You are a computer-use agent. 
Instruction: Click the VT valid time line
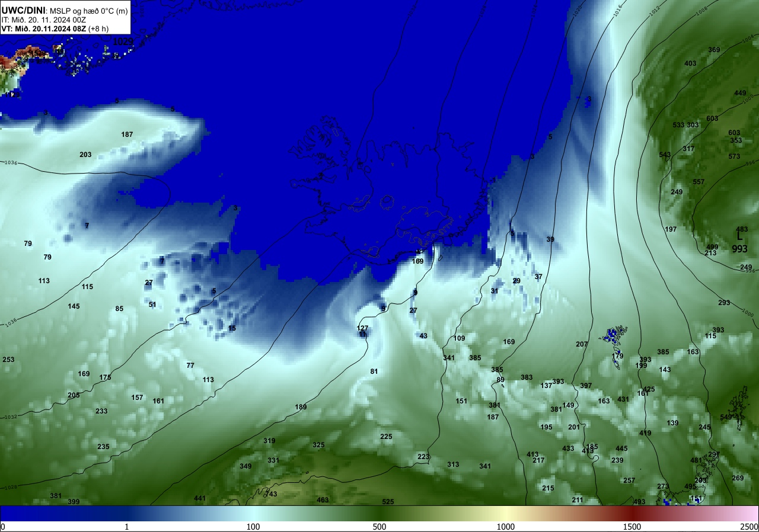click(55, 28)
